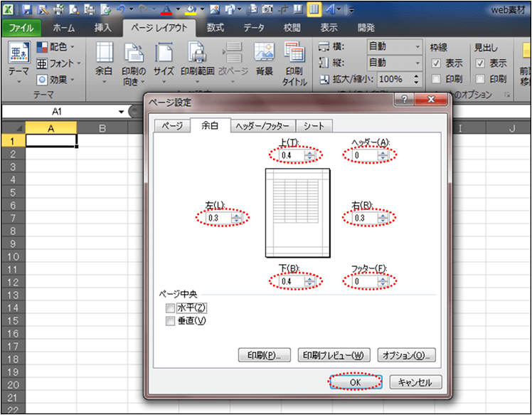Open the テーマ (Themes) gallery button

pos(18,63)
